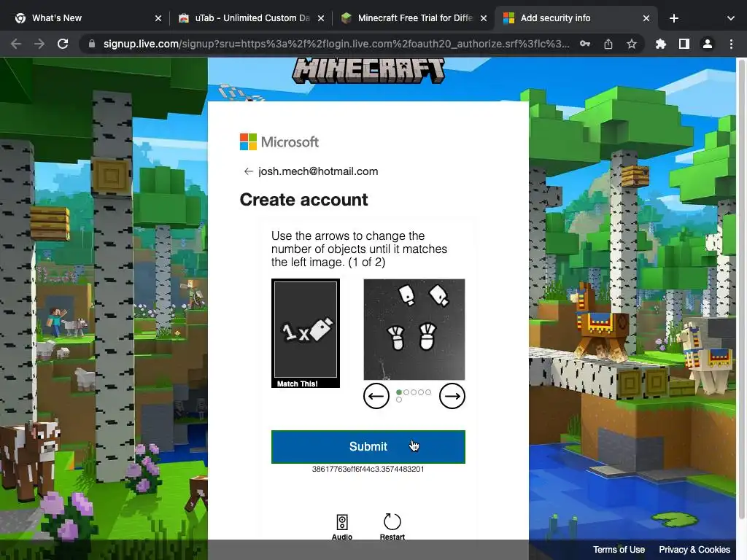This screenshot has height=560, width=747.
Task: Go back via arrow beside email
Action: pos(248,171)
